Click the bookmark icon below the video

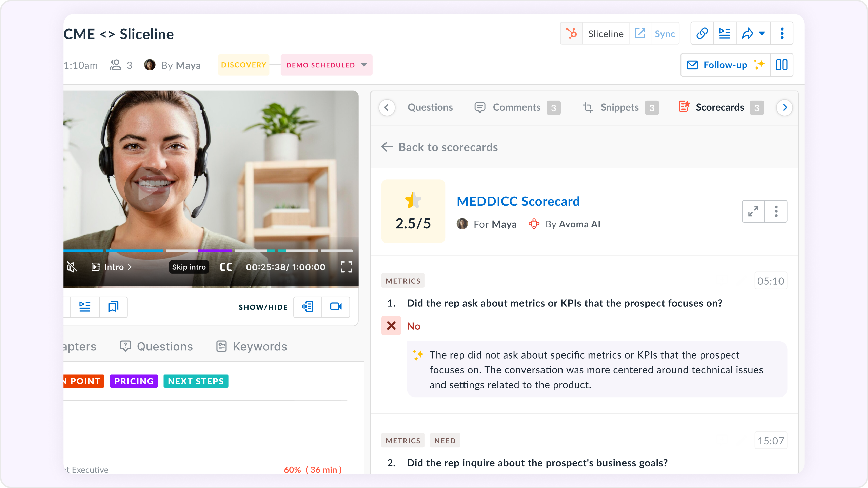point(113,307)
